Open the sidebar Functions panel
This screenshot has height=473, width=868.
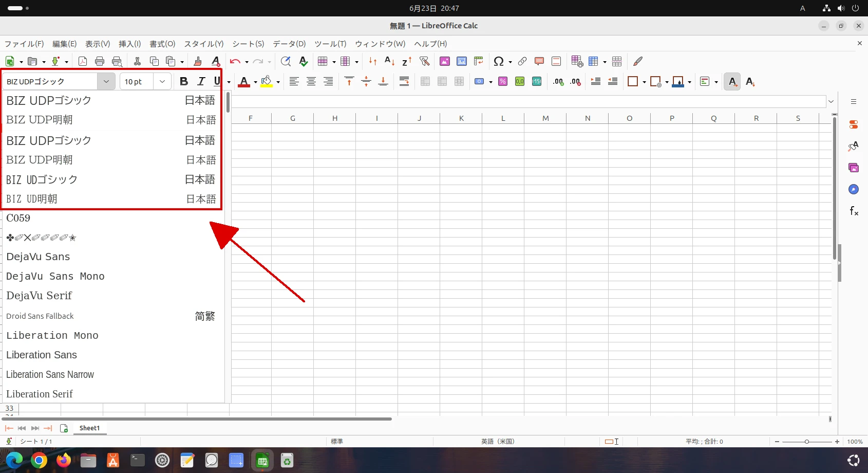(853, 211)
